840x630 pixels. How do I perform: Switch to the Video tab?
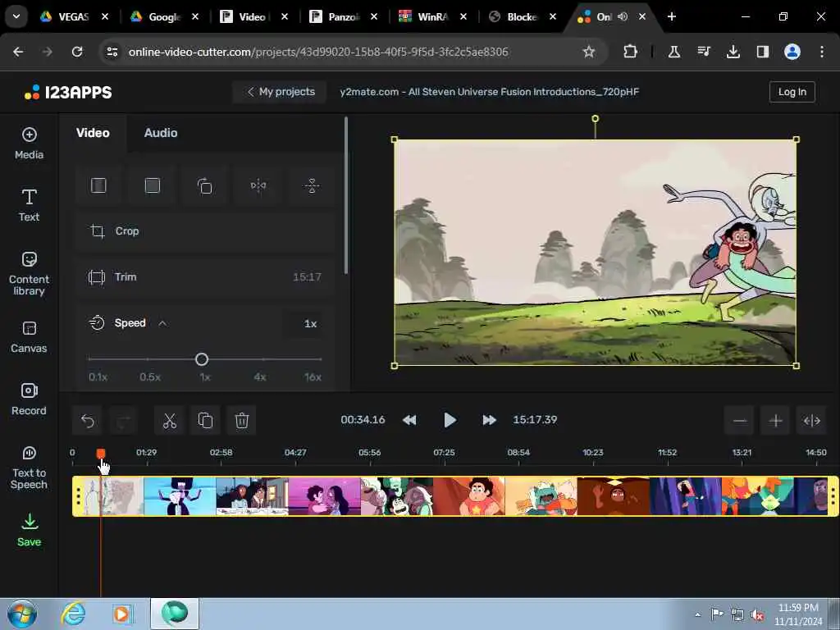[x=93, y=133]
